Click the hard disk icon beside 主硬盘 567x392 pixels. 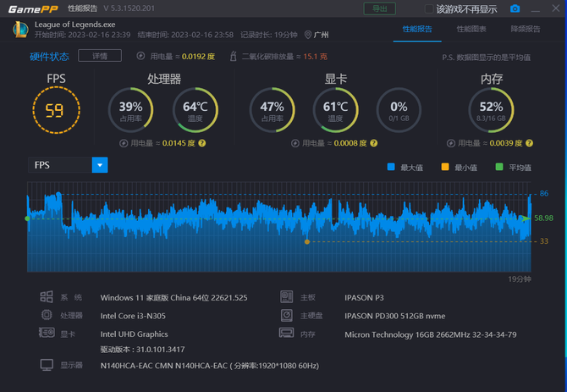pos(286,315)
